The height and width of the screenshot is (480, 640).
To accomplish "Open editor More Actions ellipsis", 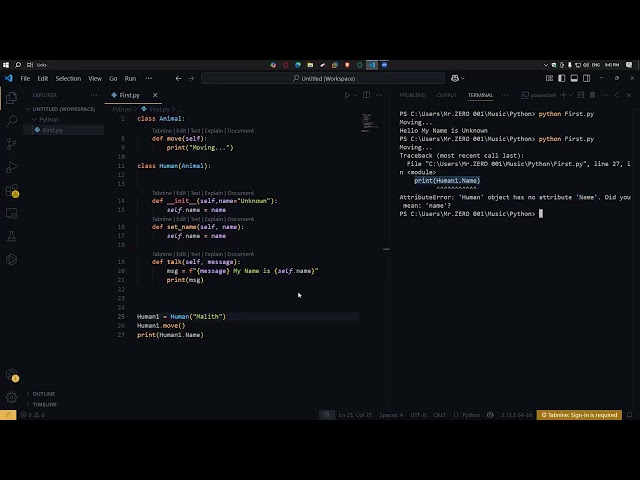I will tap(379, 95).
